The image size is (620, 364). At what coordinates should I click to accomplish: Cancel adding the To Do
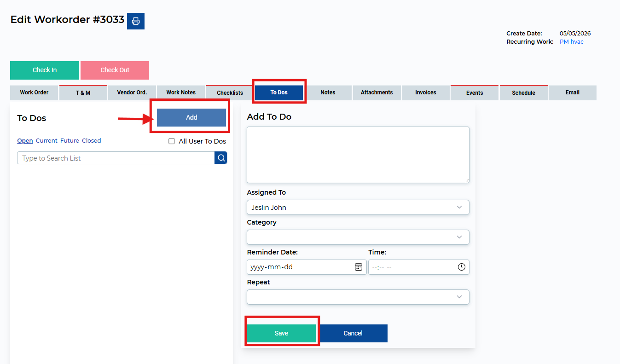pos(353,333)
